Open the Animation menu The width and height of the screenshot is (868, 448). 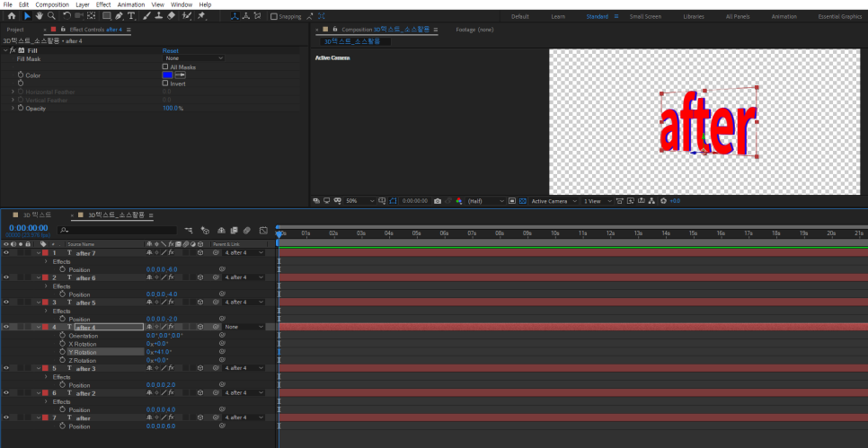pos(131,4)
